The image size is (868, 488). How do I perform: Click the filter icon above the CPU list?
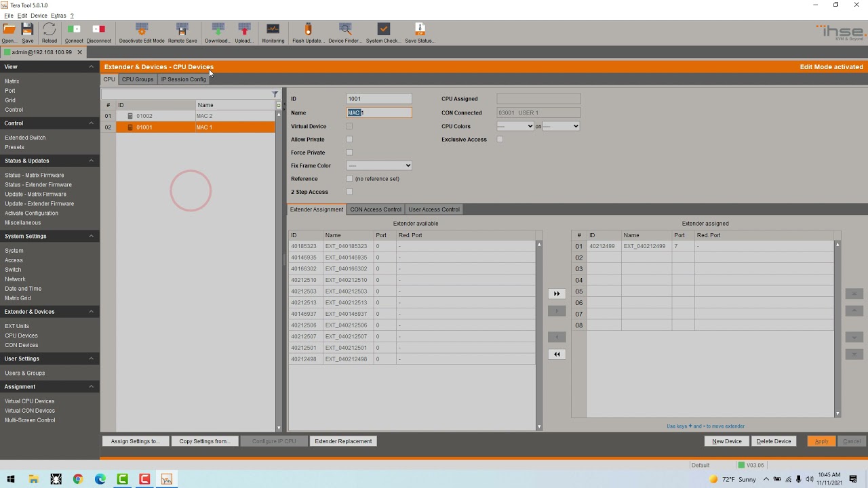click(275, 94)
